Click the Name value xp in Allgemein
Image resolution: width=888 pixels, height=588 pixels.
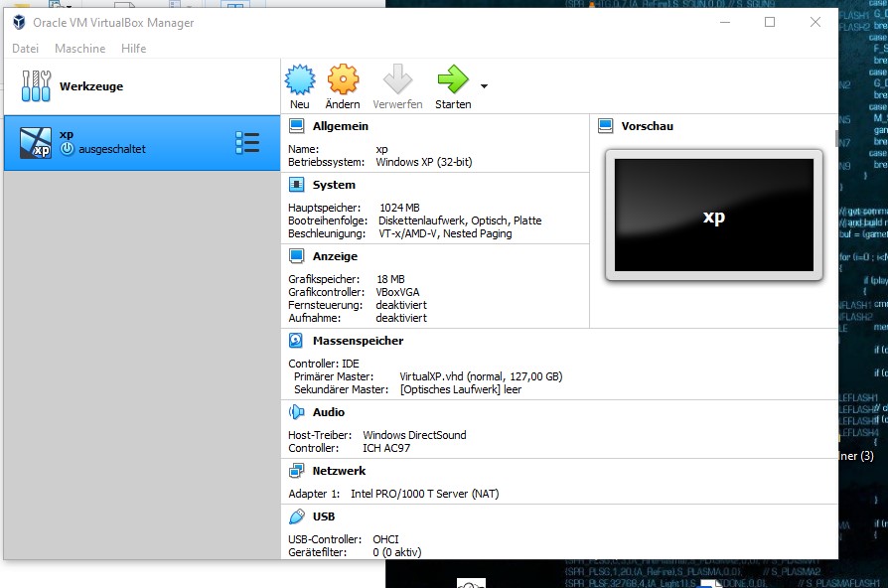click(381, 150)
